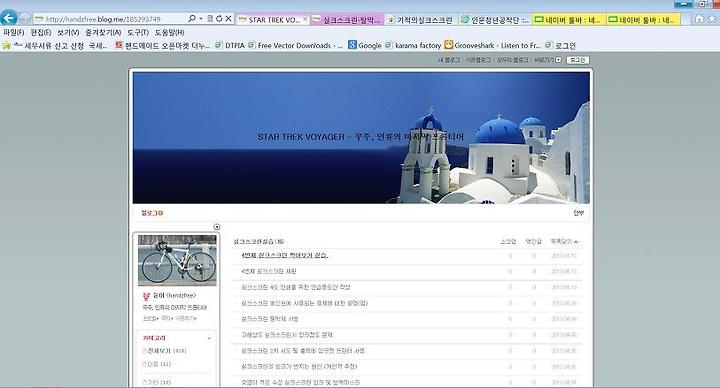Open the Free Vector Downloads bookmark
The height and width of the screenshot is (388, 720).
(295, 45)
